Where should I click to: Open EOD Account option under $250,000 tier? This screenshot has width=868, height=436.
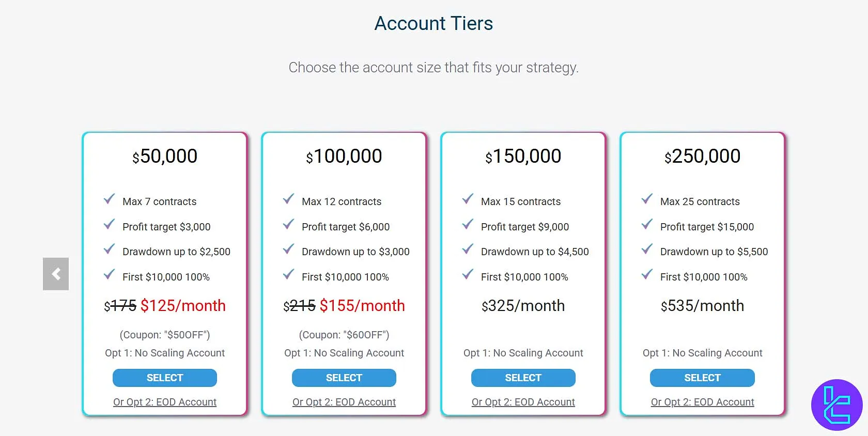point(702,402)
